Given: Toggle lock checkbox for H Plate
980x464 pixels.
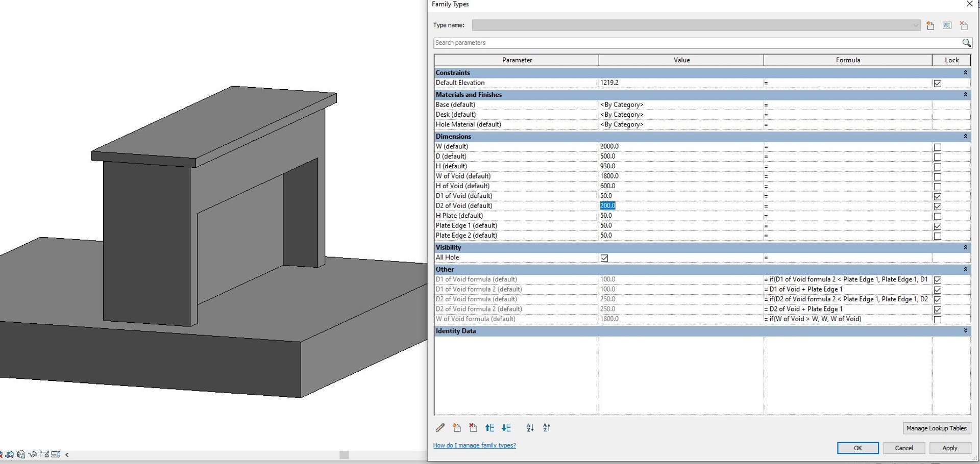Looking at the screenshot, I should 938,216.
